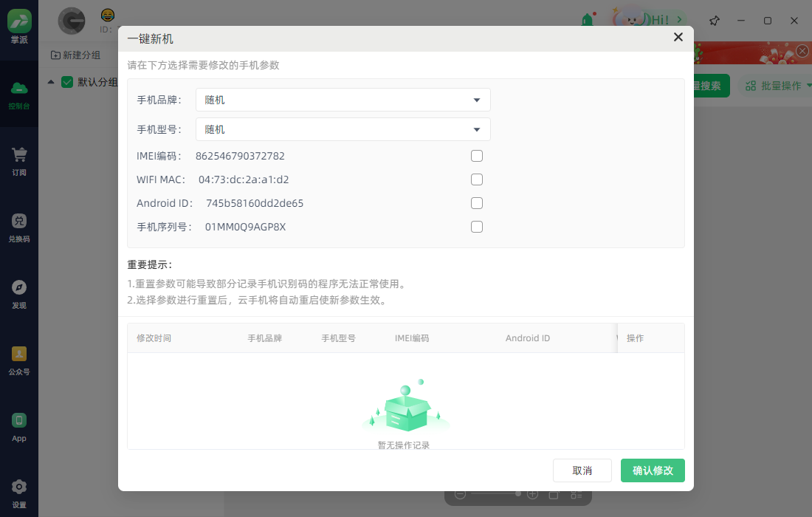812x517 pixels.
Task: Click the MAC value 04:73:dc:2a:a1:d2
Action: coord(244,179)
